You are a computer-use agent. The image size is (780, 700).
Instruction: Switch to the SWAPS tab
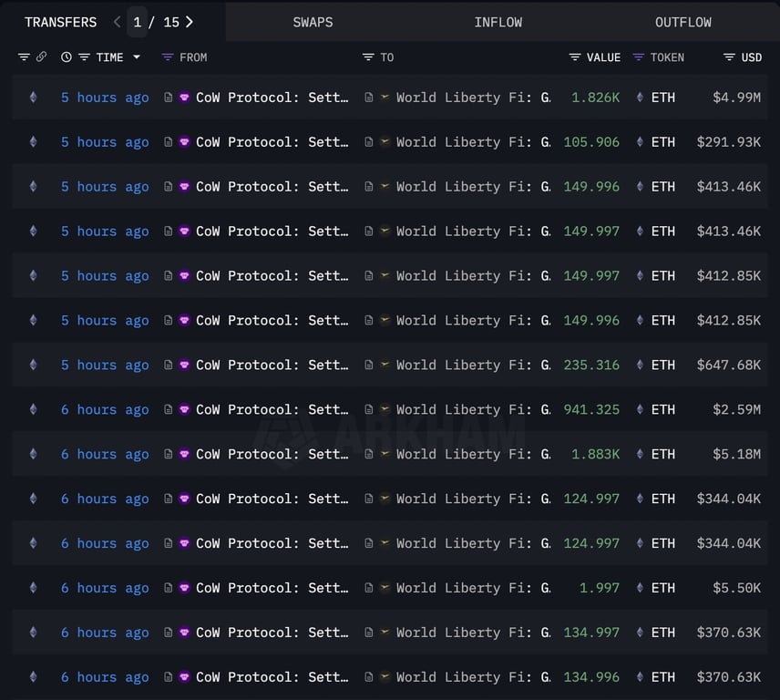pyautogui.click(x=313, y=22)
